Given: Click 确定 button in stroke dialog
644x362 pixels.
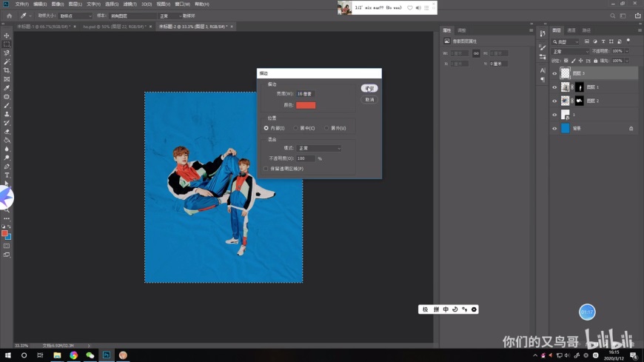Looking at the screenshot, I should 369,88.
